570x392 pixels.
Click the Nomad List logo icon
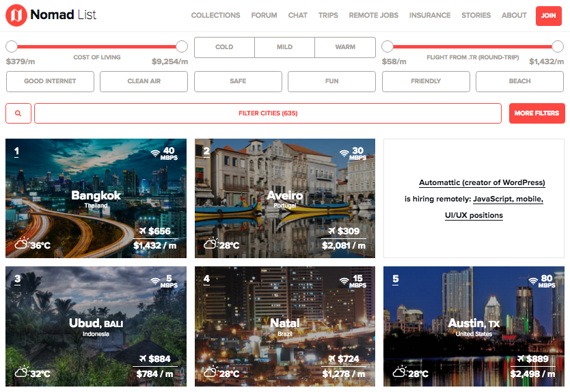click(x=16, y=15)
